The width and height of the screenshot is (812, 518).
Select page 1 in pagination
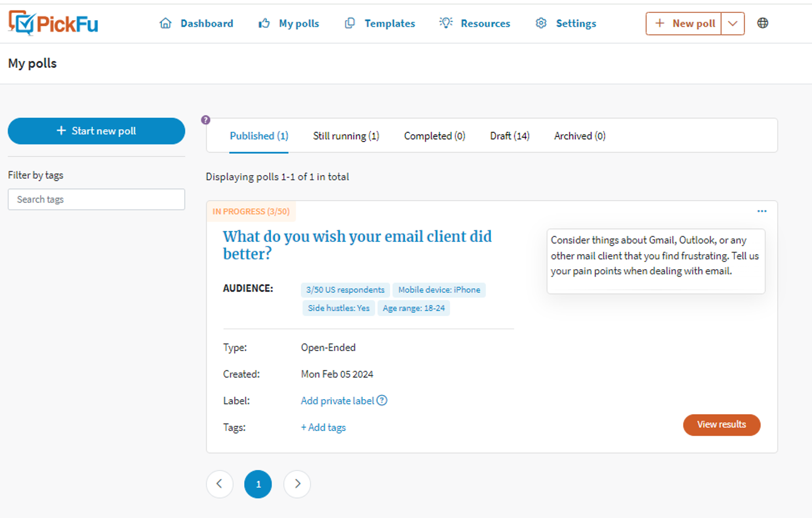[x=258, y=484]
